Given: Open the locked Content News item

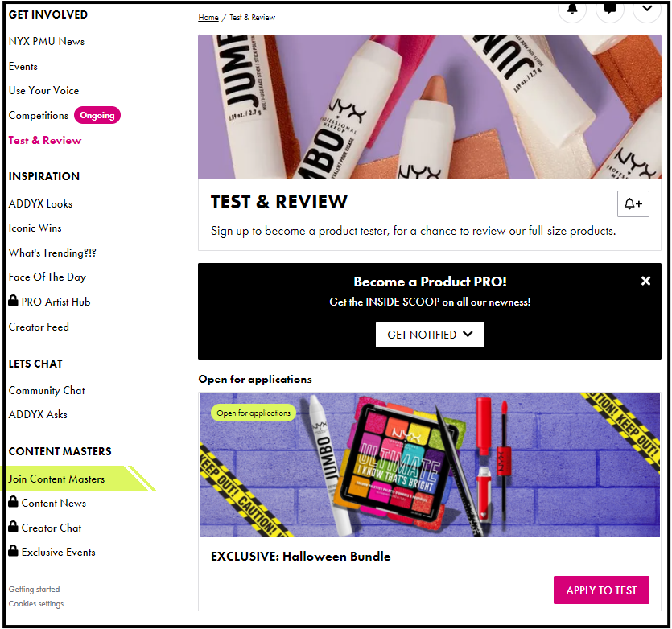Looking at the screenshot, I should [x=47, y=503].
